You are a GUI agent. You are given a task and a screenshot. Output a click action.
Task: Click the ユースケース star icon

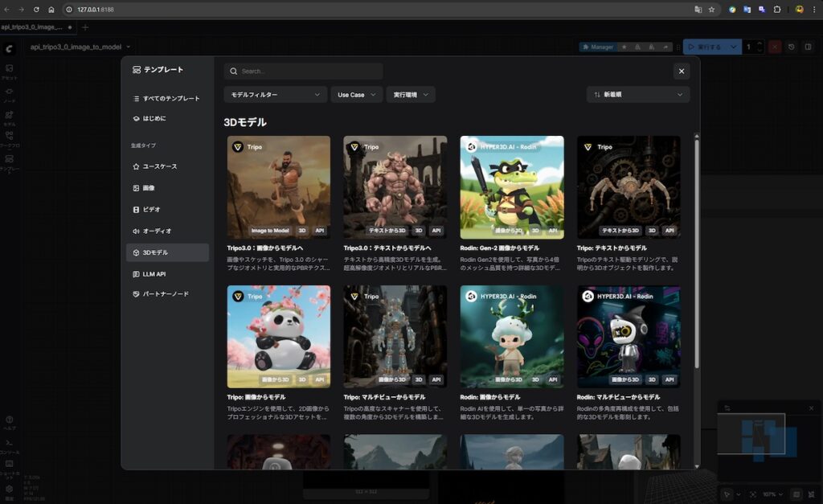[136, 166]
